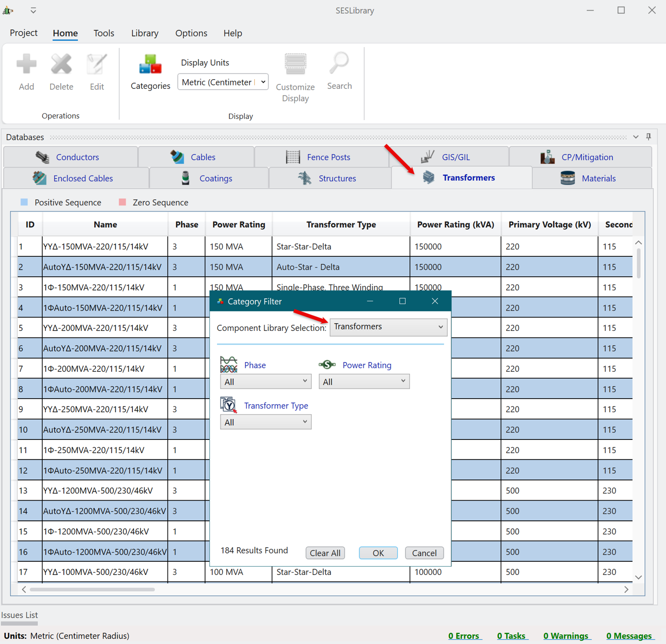This screenshot has height=644, width=666.
Task: Click the Category Filter dialog title icon
Action: point(220,301)
